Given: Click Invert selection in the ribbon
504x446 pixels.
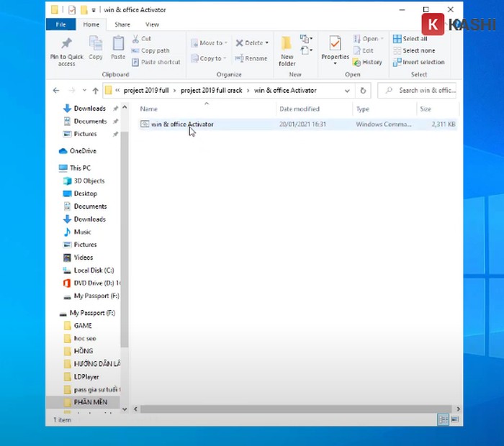Looking at the screenshot, I should pyautogui.click(x=418, y=62).
